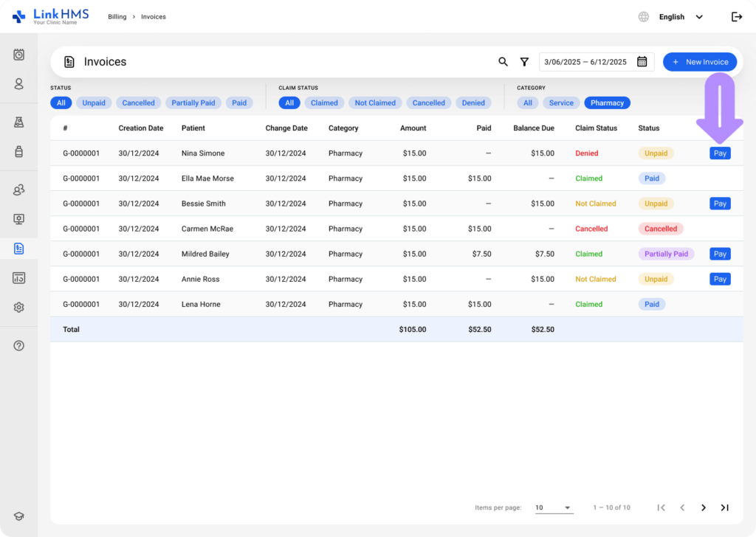Click Pay for Bessie Smith invoice

(720, 204)
